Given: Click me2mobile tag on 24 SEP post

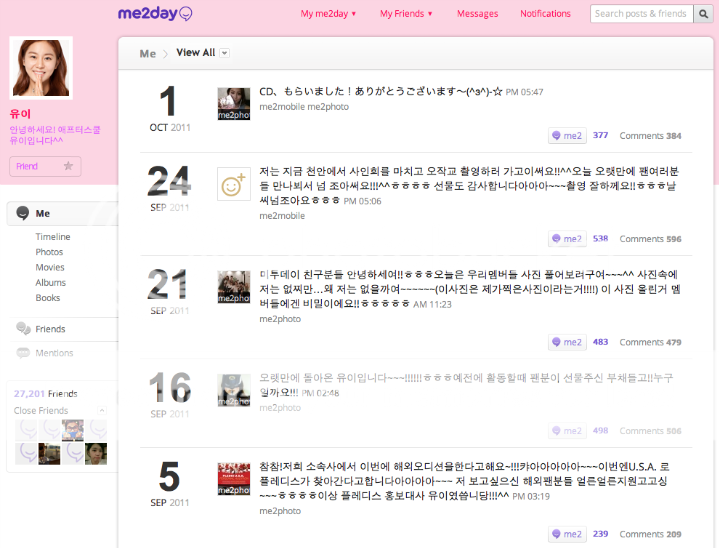Looking at the screenshot, I should click(282, 216).
